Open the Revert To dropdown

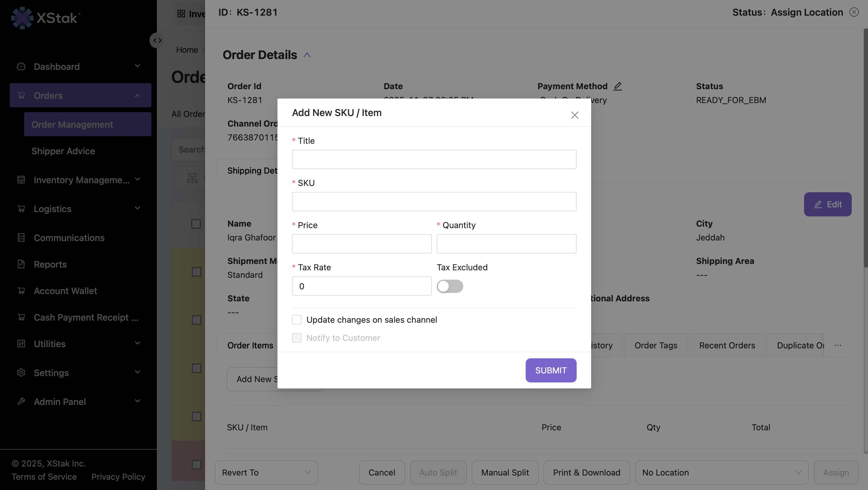pyautogui.click(x=266, y=472)
